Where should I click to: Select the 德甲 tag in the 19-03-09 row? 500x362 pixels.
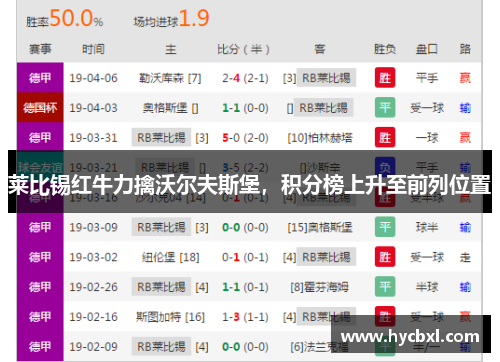pyautogui.click(x=40, y=227)
